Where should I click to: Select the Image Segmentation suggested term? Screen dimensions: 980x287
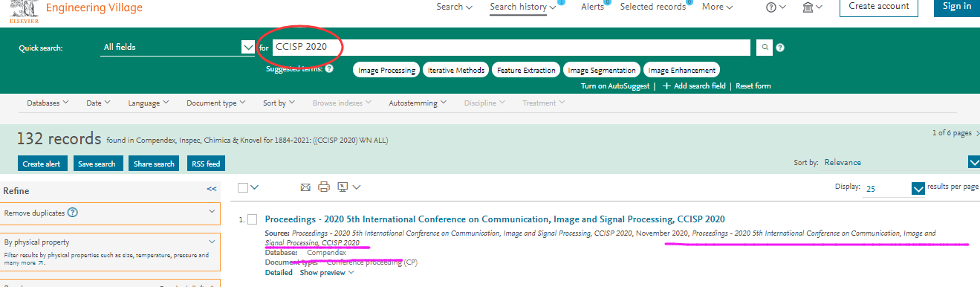[602, 70]
